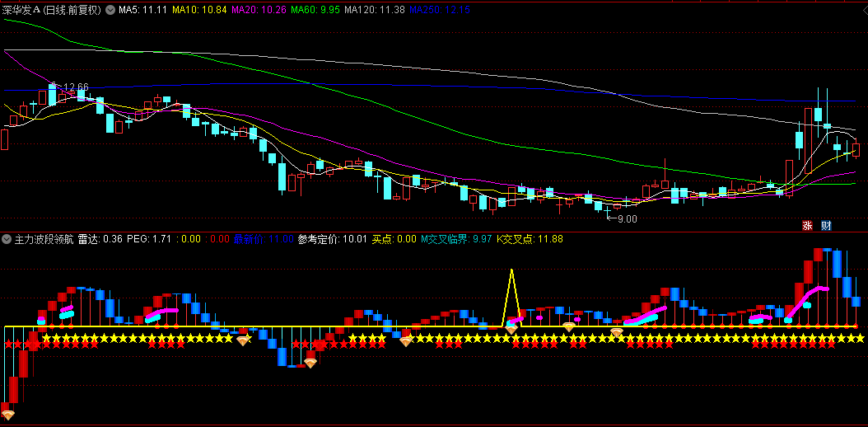The width and height of the screenshot is (868, 427).
Task: Select the MA120: 11.38 label
Action: click(374, 9)
